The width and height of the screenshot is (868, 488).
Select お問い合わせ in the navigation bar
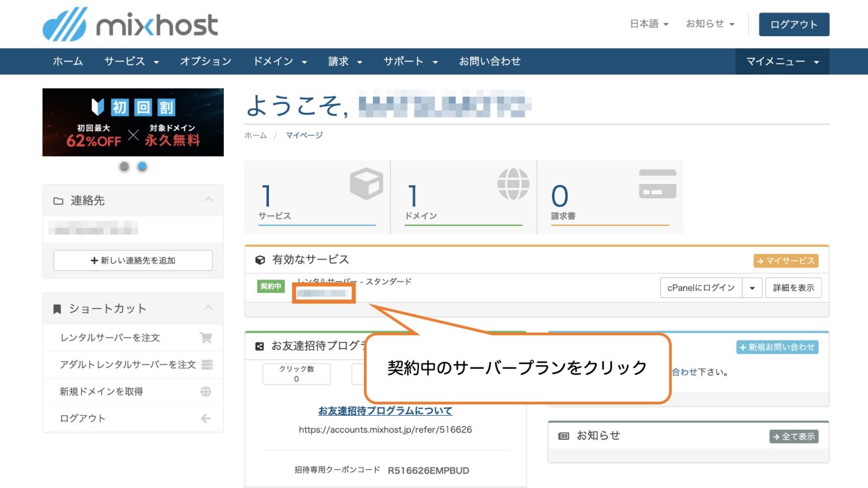[x=490, y=62]
